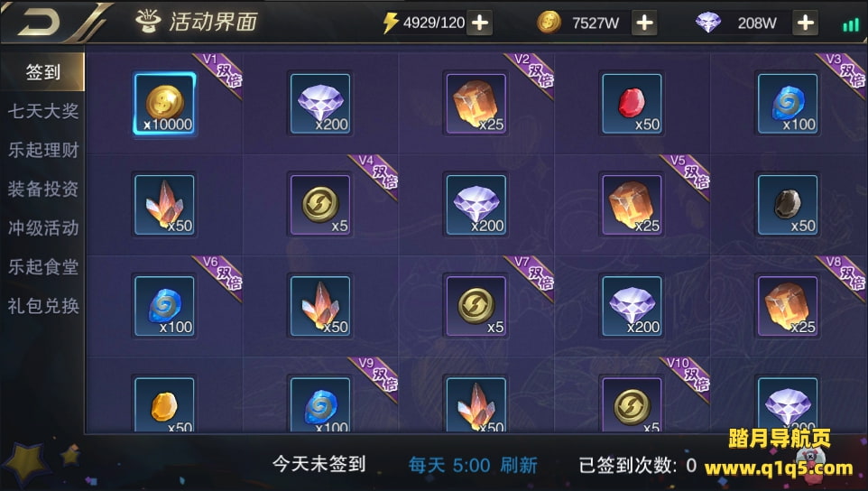Go to 冲级活动 tab
Screen dimensions: 868x491
coord(43,228)
